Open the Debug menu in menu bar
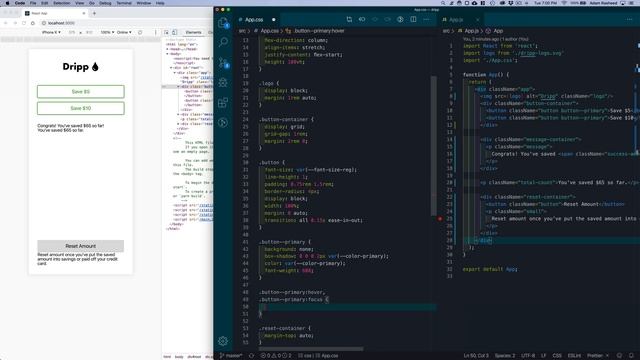This screenshot has height=360, width=640. coord(105,3)
